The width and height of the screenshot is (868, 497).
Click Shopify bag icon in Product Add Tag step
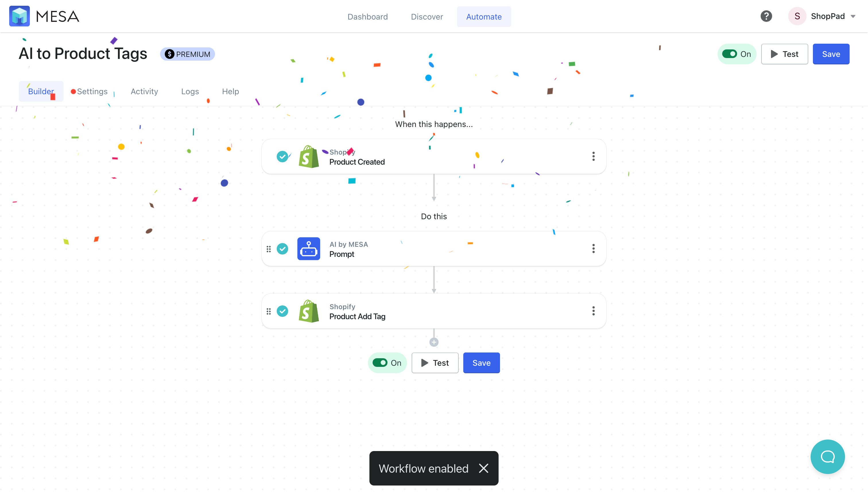tap(309, 311)
